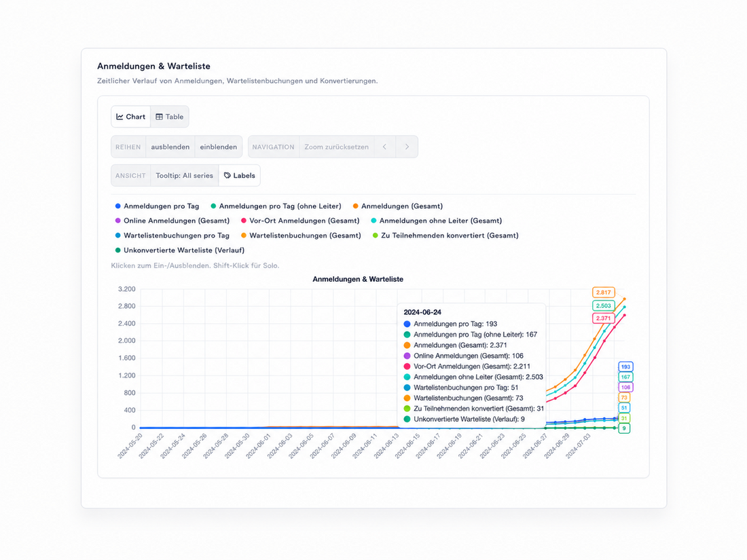747x560 pixels.
Task: Click the tag icon on the Labels button
Action: 227,175
